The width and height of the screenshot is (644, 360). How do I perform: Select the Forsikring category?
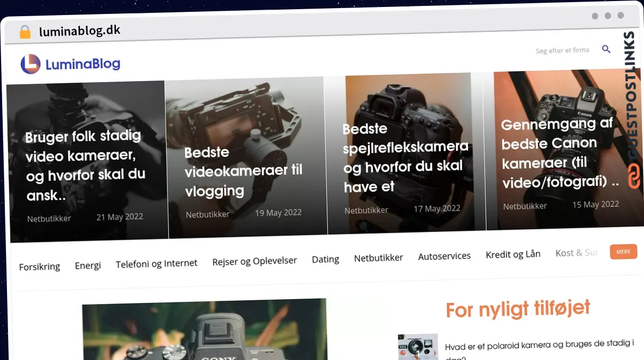point(40,267)
